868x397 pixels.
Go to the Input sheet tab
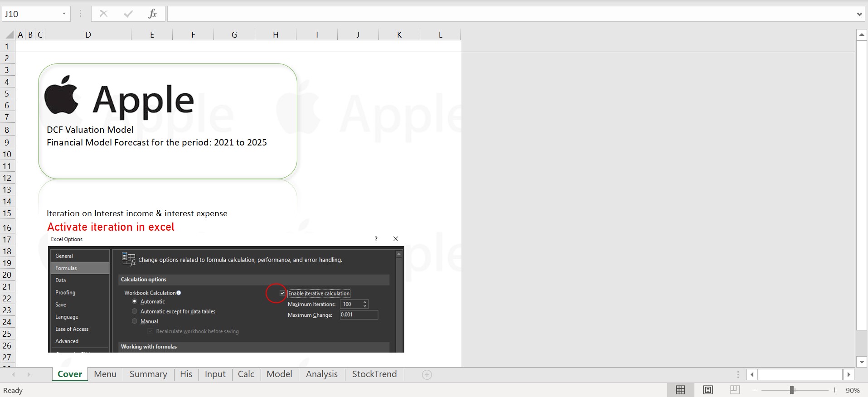pyautogui.click(x=215, y=374)
